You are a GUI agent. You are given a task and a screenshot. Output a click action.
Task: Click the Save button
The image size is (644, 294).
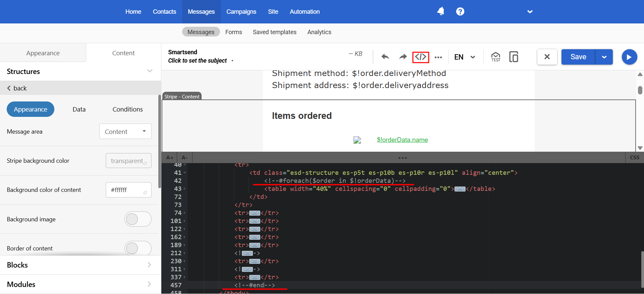pyautogui.click(x=578, y=57)
